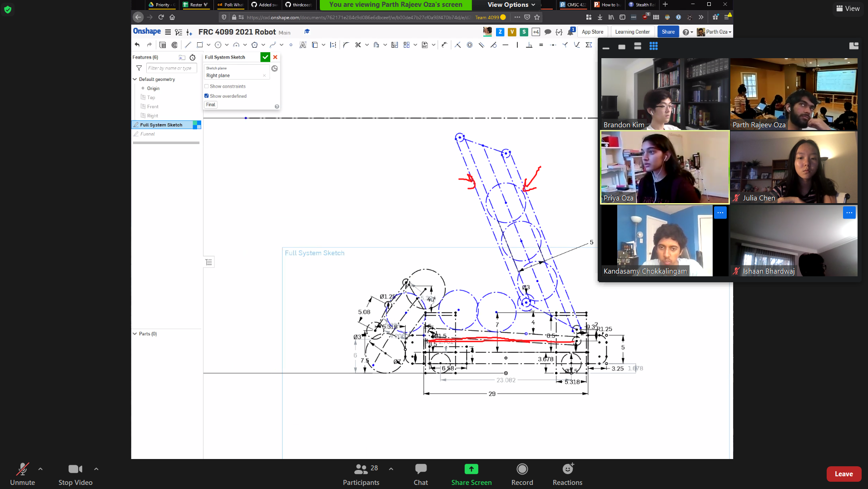Screen dimensions: 868x489
Task: Collapse the Default geometry tree
Action: 135,79
